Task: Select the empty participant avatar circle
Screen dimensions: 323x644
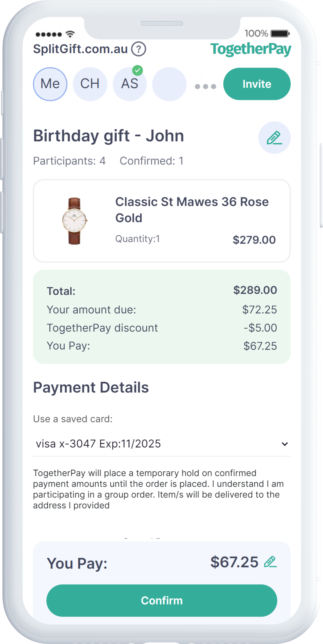Action: (x=169, y=84)
